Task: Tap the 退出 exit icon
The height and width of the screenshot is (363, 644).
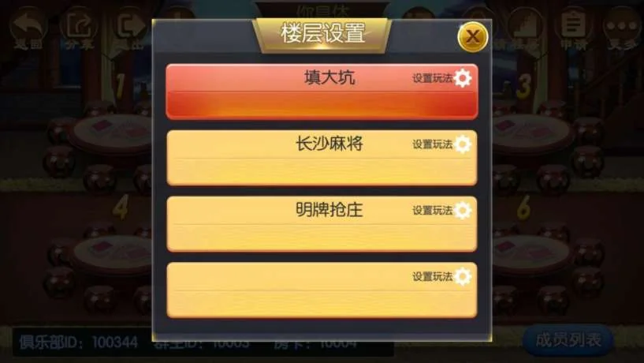Action: click(130, 26)
